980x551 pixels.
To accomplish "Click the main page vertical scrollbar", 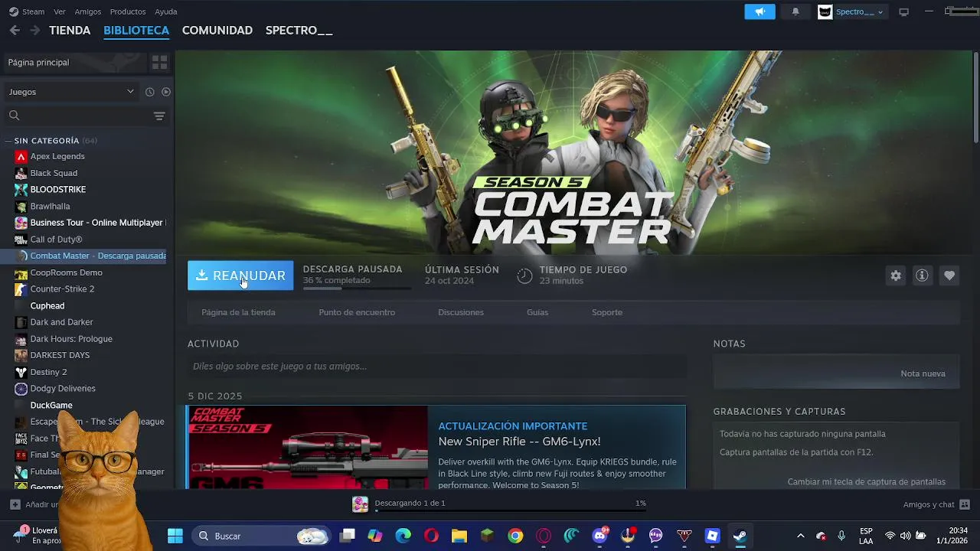I will point(975,96).
